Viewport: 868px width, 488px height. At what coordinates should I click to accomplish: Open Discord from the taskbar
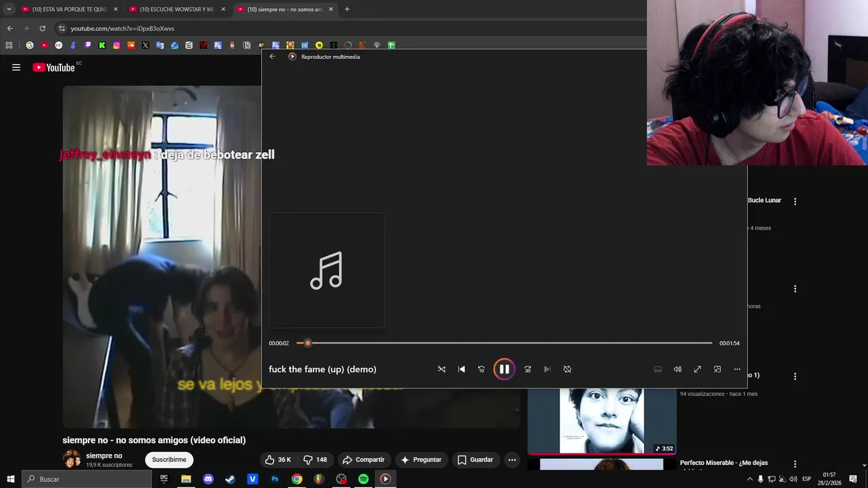(x=208, y=479)
